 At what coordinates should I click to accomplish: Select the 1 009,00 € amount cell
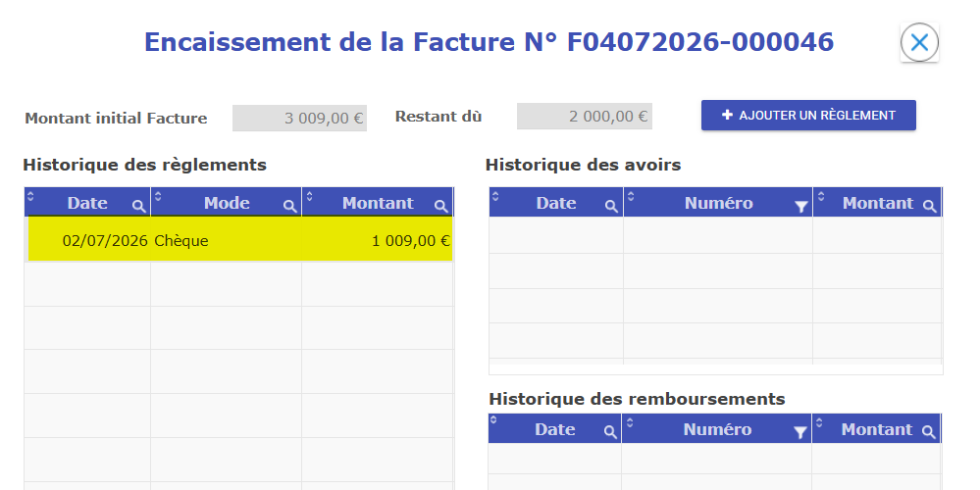click(x=378, y=240)
